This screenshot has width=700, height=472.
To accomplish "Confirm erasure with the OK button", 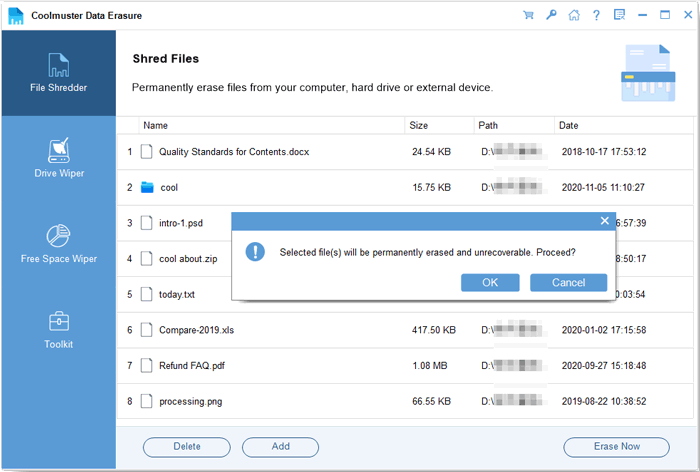I will coord(490,282).
